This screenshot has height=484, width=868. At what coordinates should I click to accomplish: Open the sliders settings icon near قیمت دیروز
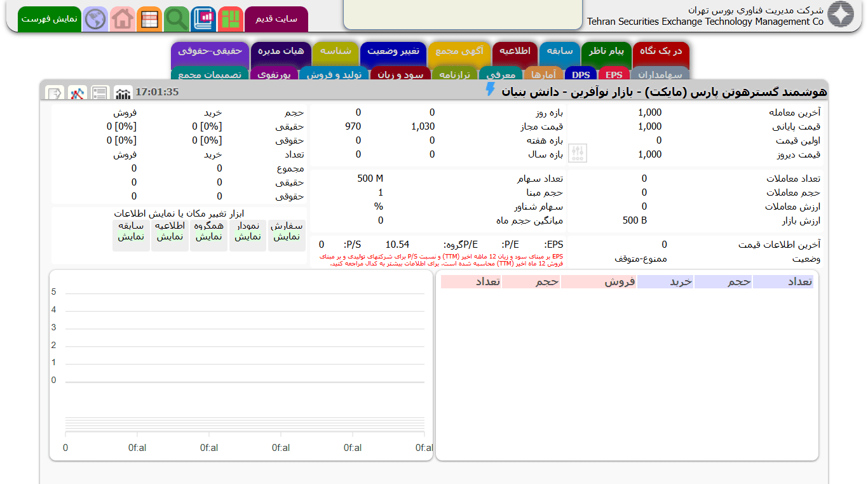[578, 153]
